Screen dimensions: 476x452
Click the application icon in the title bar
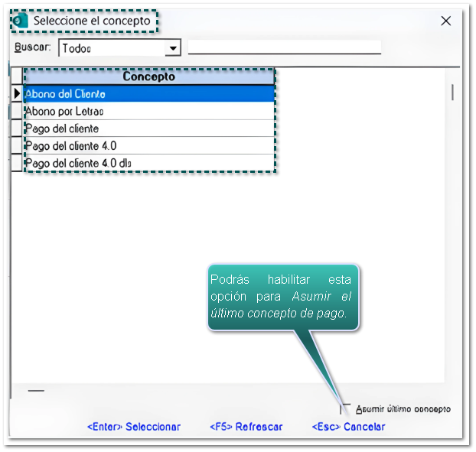pos(21,21)
